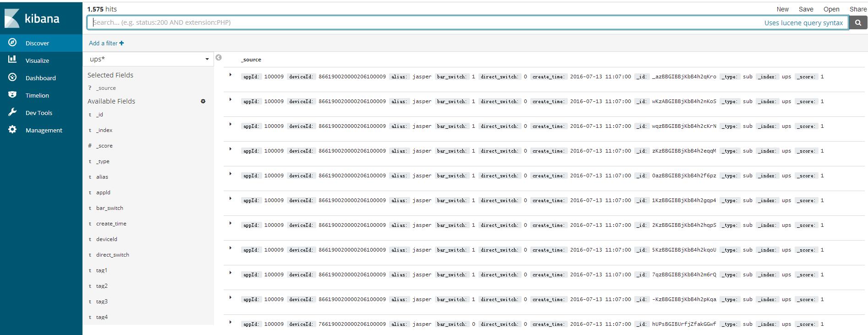The height and width of the screenshot is (335, 868).
Task: Select the tag1 available field
Action: coord(102,270)
